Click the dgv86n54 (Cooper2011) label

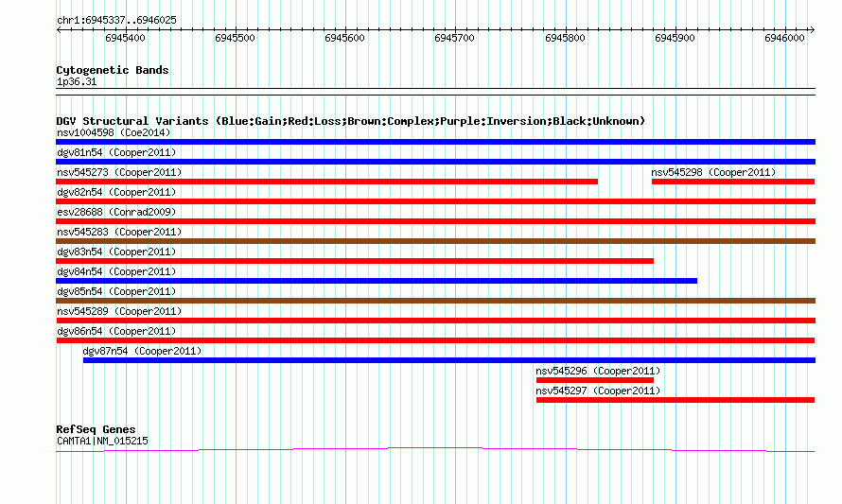click(x=116, y=331)
